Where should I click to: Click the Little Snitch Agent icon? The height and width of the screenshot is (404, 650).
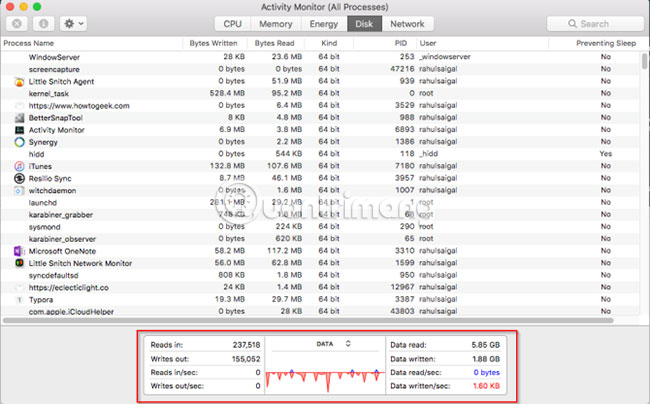[19, 82]
